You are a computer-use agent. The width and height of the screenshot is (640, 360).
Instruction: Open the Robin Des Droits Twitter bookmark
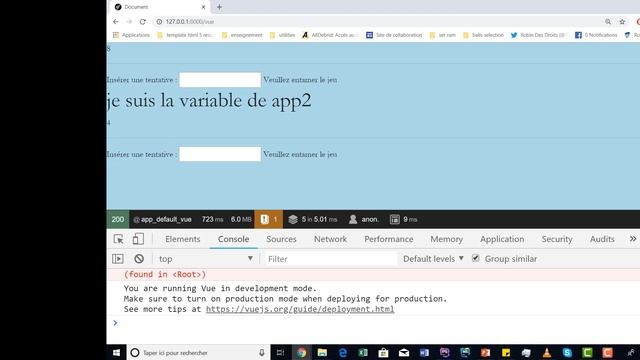pyautogui.click(x=538, y=35)
